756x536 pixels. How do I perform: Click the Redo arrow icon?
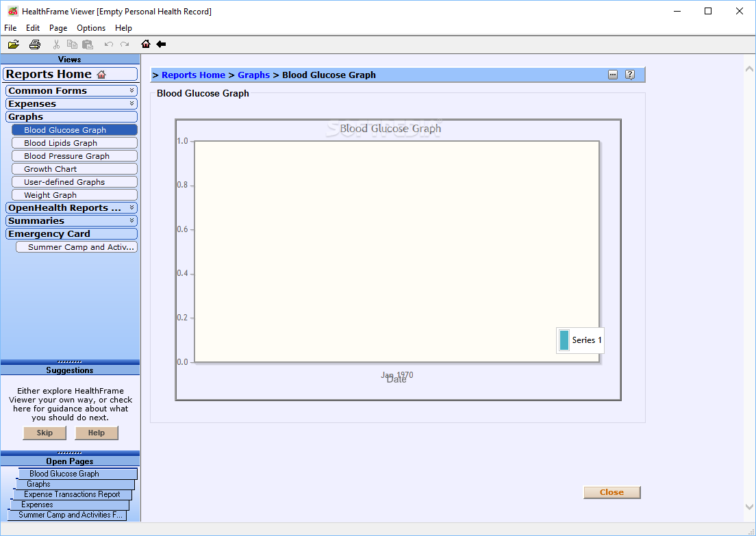pyautogui.click(x=125, y=44)
